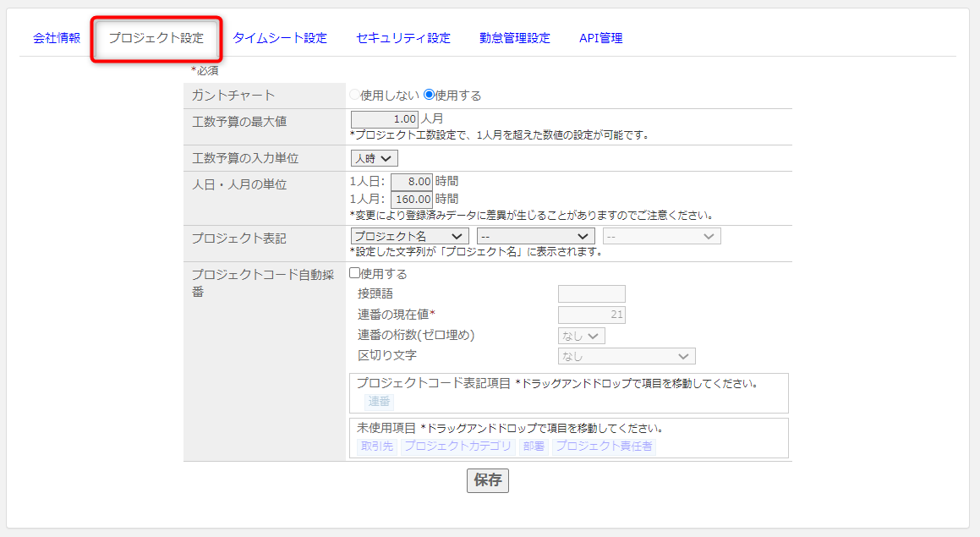Open the 連番の桁数 dropdown

581,337
